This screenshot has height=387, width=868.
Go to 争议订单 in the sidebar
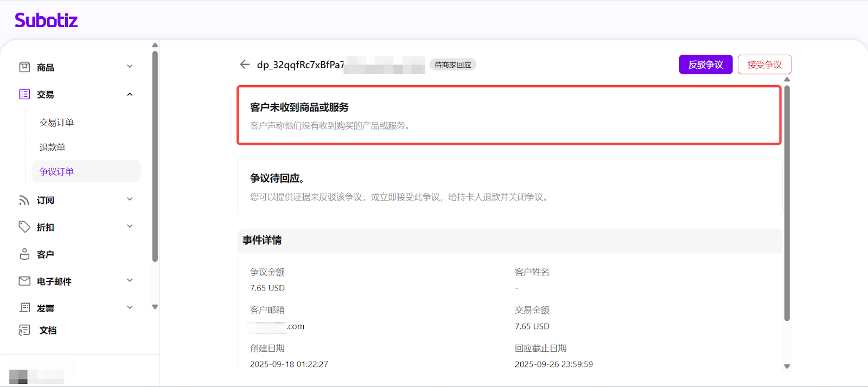click(x=56, y=172)
